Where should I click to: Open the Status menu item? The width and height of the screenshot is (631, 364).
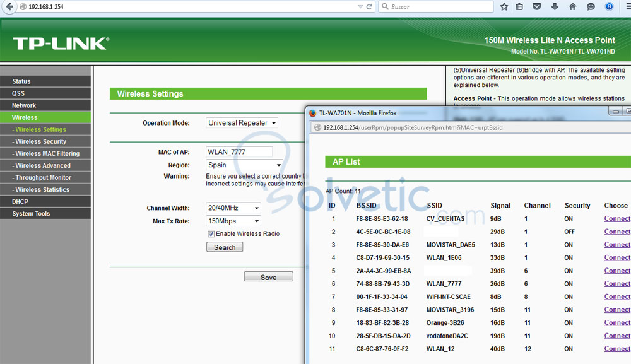click(x=45, y=81)
